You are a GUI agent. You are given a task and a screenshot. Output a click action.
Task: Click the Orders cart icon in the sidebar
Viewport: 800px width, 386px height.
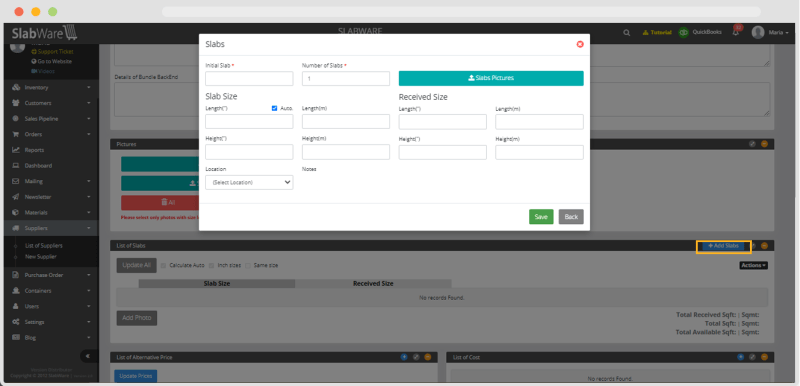pos(16,134)
